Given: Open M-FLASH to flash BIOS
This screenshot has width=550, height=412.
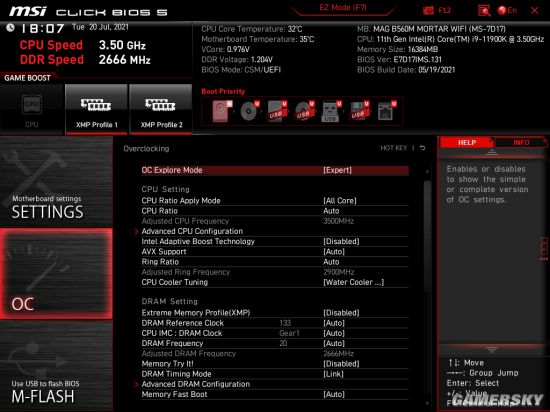Looking at the screenshot, I should 56,366.
